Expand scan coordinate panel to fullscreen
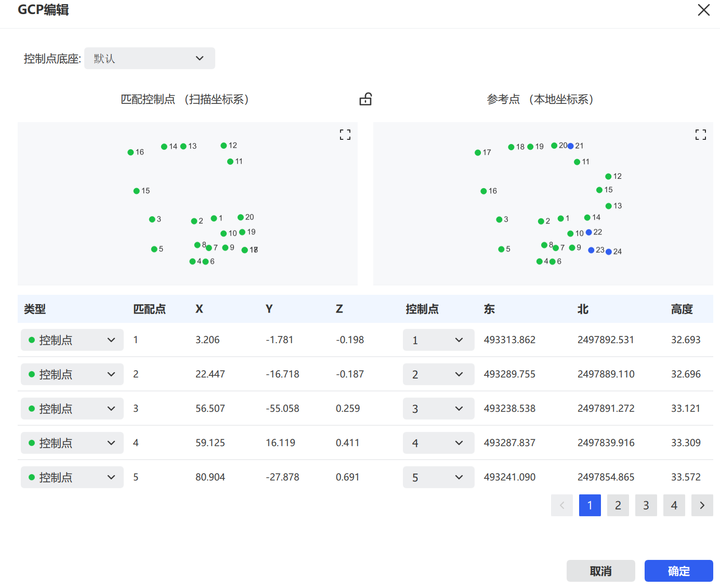The height and width of the screenshot is (588, 720). click(345, 135)
